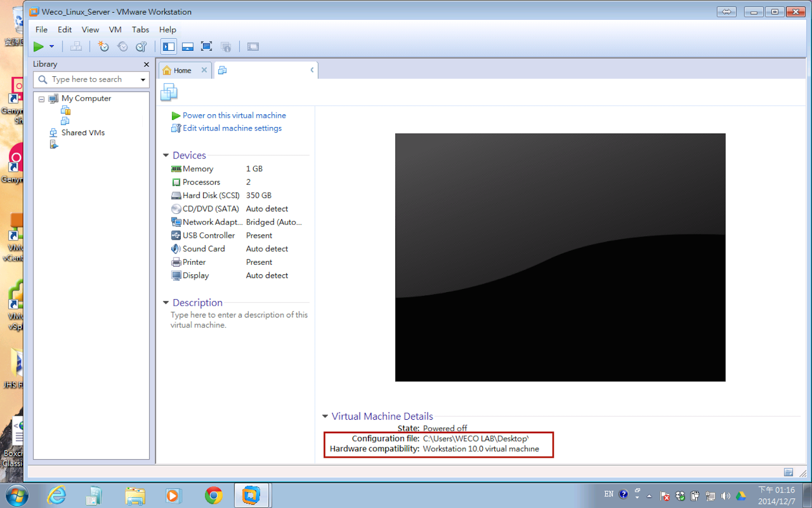Close the Home tab
This screenshot has height=508, width=812.
tap(204, 70)
